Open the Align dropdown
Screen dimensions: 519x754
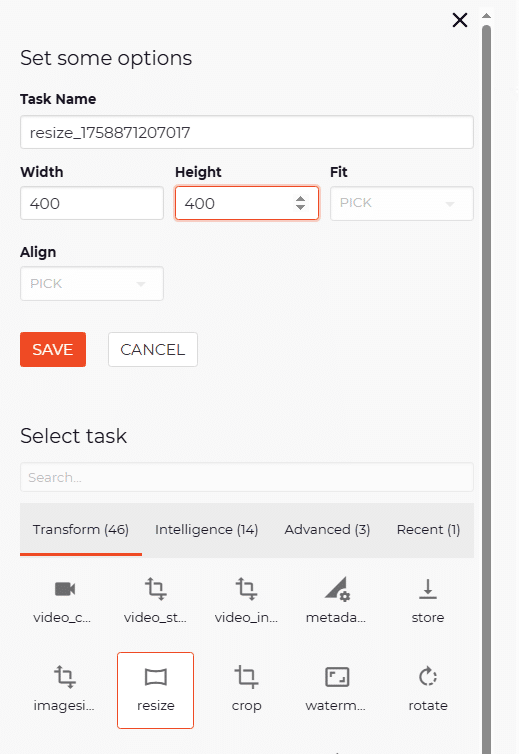pyautogui.click(x=92, y=284)
